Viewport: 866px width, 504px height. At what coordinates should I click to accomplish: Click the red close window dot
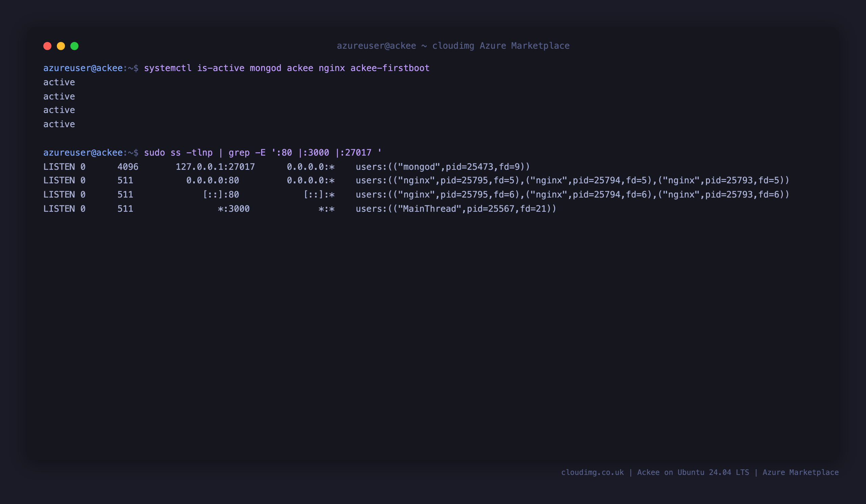pyautogui.click(x=47, y=46)
